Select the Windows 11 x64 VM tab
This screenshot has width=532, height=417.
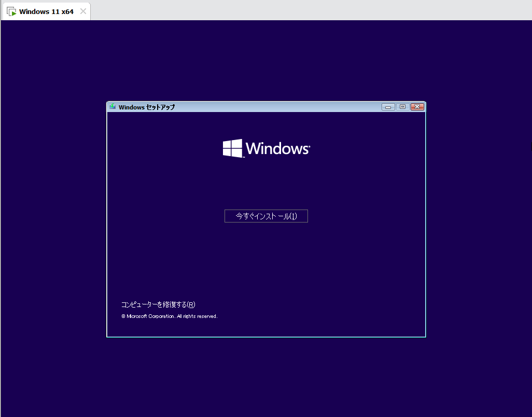click(47, 11)
